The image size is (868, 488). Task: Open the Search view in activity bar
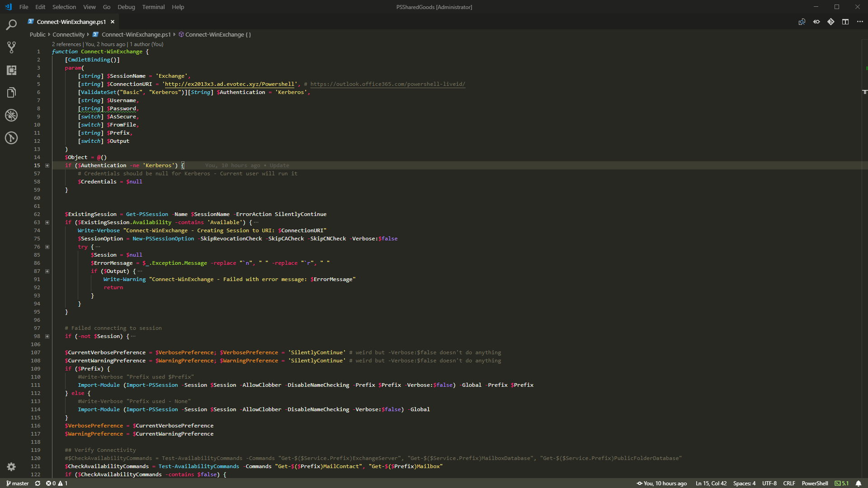click(11, 25)
